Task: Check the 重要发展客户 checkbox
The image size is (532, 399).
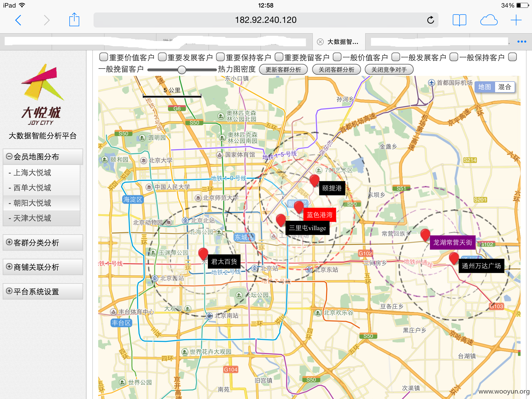Action: [162, 57]
